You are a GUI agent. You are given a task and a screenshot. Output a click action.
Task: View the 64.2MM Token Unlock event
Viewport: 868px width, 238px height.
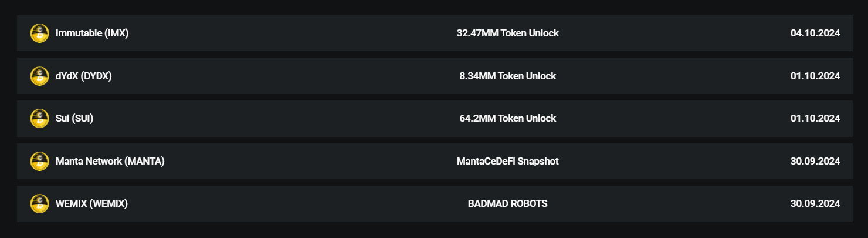(507, 119)
